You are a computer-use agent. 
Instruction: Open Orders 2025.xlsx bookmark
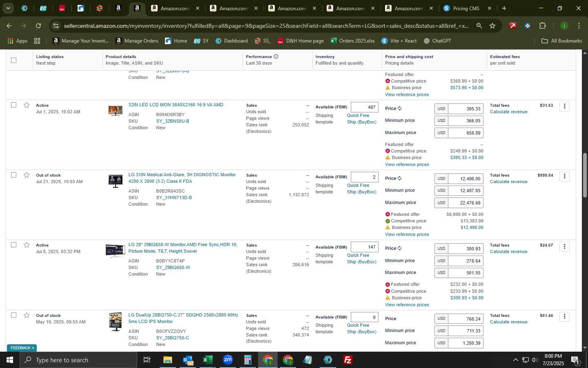tap(352, 41)
